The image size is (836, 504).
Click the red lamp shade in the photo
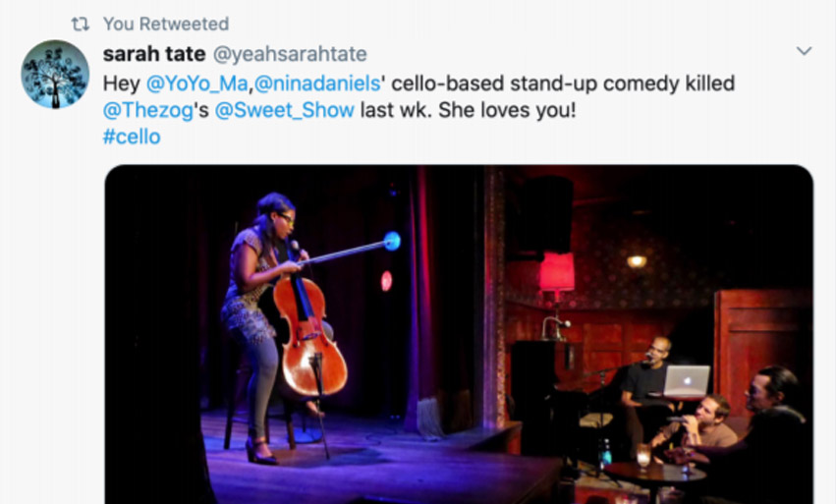557,271
